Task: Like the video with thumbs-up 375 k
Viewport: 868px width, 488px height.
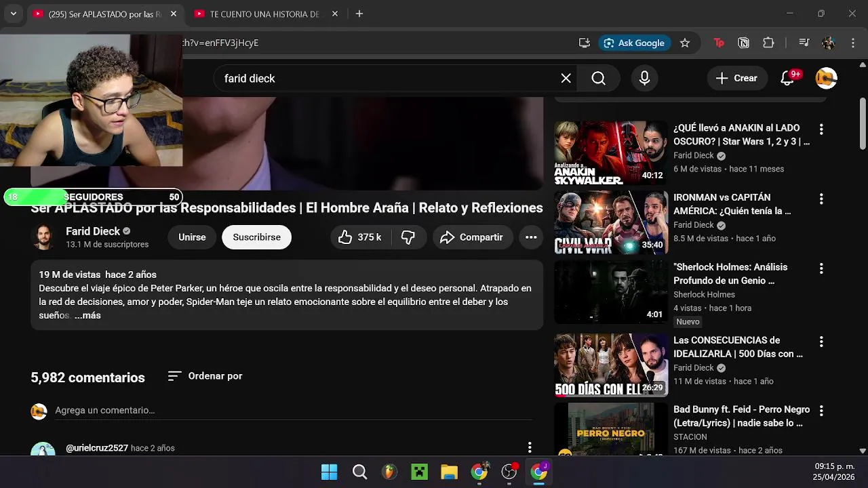Action: (x=360, y=237)
